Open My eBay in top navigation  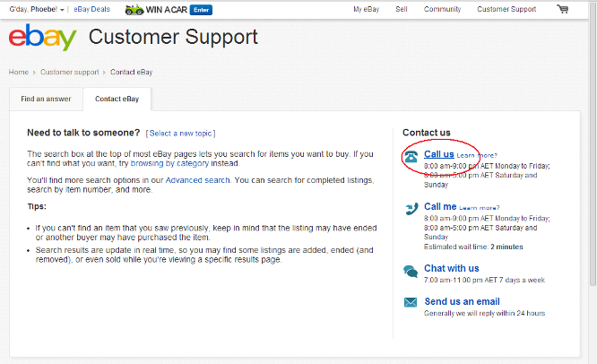tap(367, 9)
